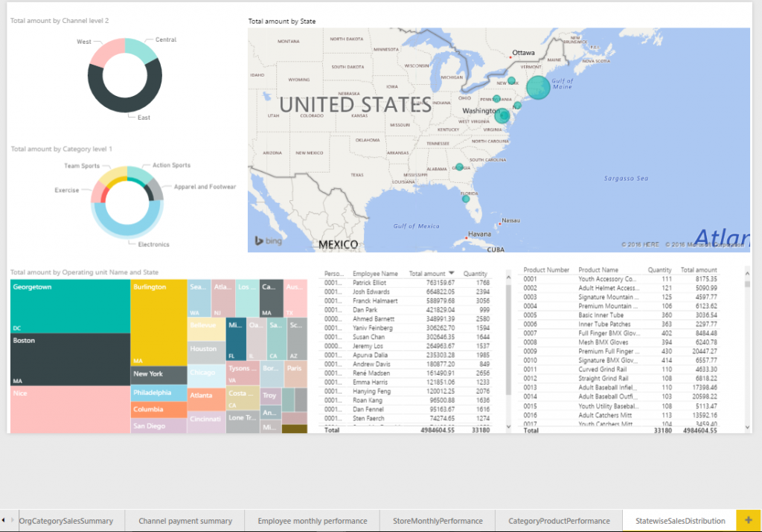Switch to the Channel payment summary tab
The image size is (762, 532).
coord(185,520)
